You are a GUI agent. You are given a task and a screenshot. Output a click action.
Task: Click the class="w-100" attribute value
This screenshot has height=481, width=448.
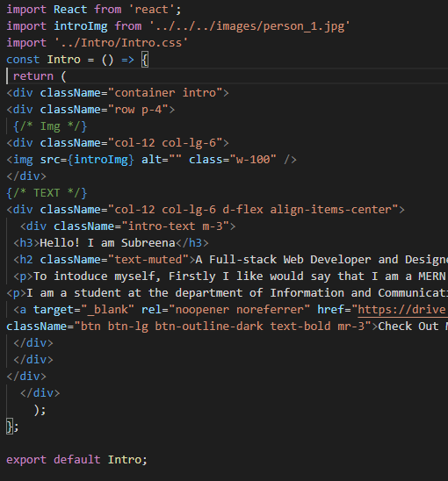point(252,160)
